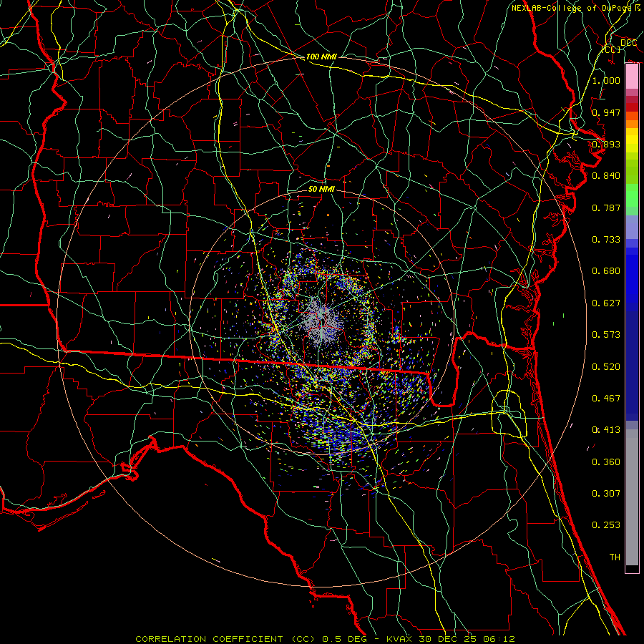Select the 0.307 legend value
Viewport: 644px width, 644px height.
606,494
